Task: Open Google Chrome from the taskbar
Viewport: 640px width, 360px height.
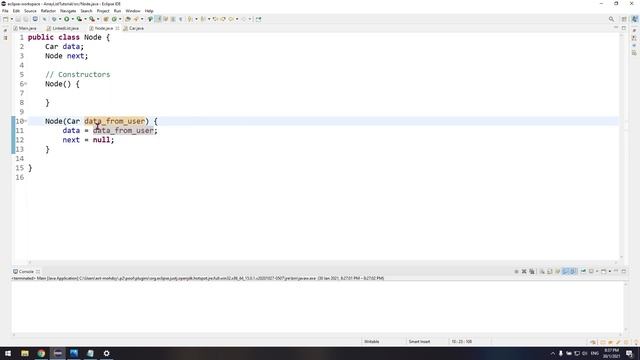Action: coord(41,353)
